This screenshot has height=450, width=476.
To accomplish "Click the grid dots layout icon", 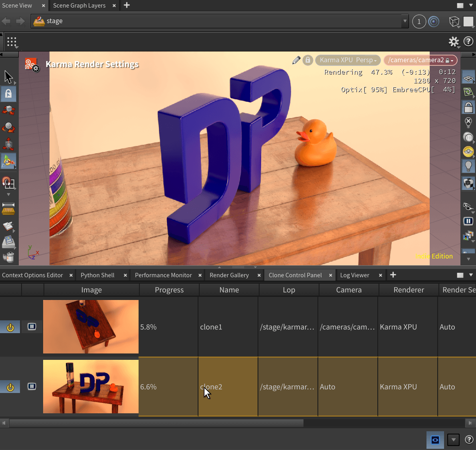I will 12,41.
